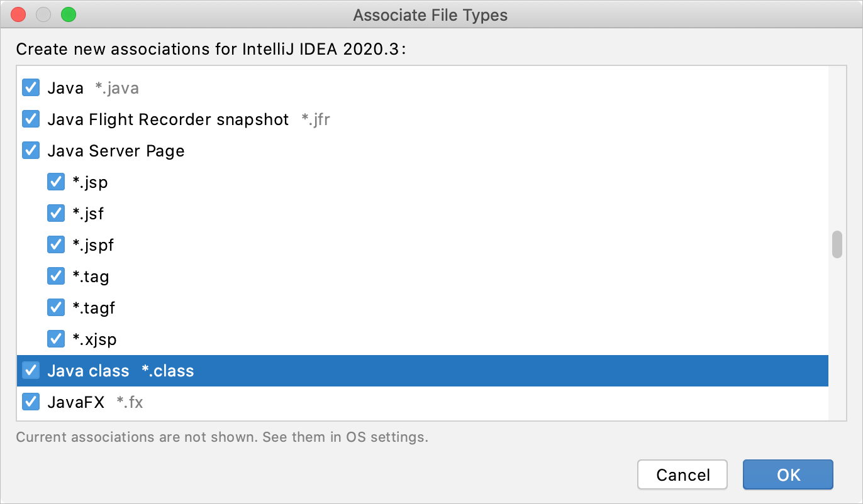Click the *.xjsp extension label
863x504 pixels.
point(94,340)
